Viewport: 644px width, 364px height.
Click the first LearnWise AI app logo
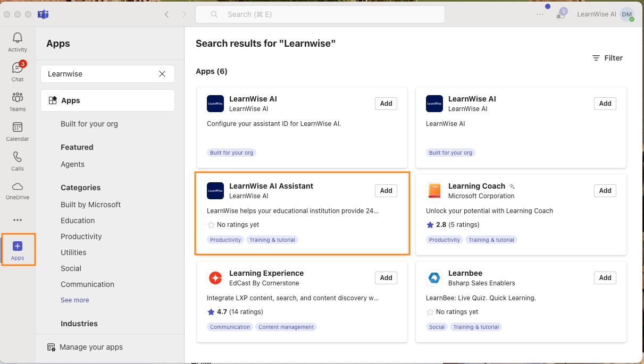tap(215, 104)
